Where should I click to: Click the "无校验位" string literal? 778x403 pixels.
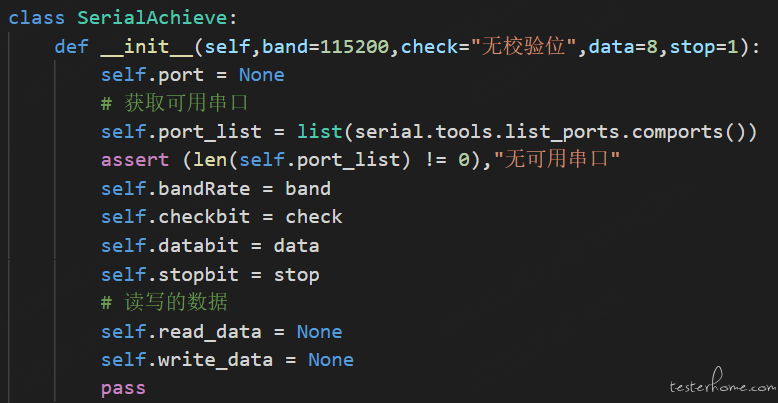524,47
